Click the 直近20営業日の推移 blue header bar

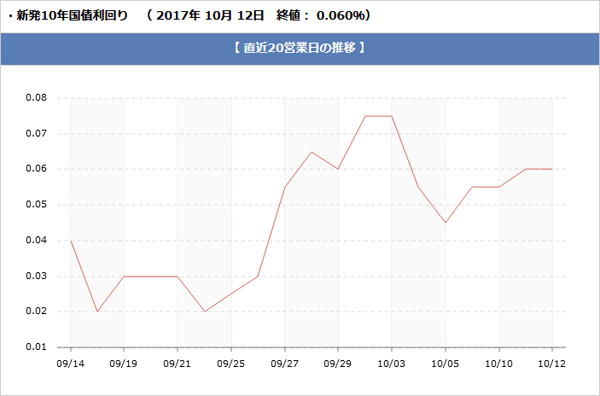point(300,49)
